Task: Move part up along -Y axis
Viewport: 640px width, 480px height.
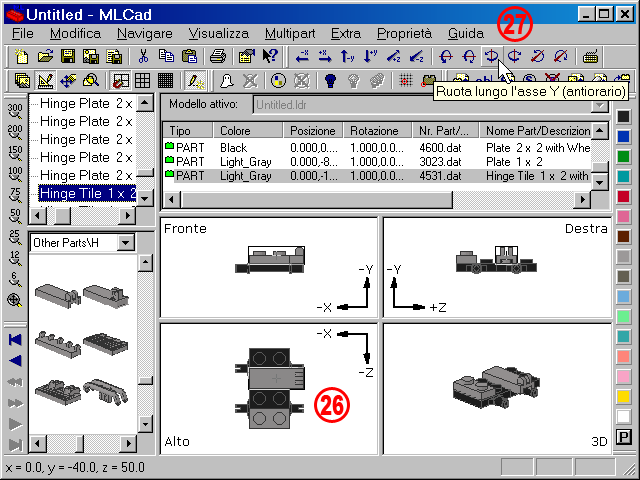Action: coord(347,56)
